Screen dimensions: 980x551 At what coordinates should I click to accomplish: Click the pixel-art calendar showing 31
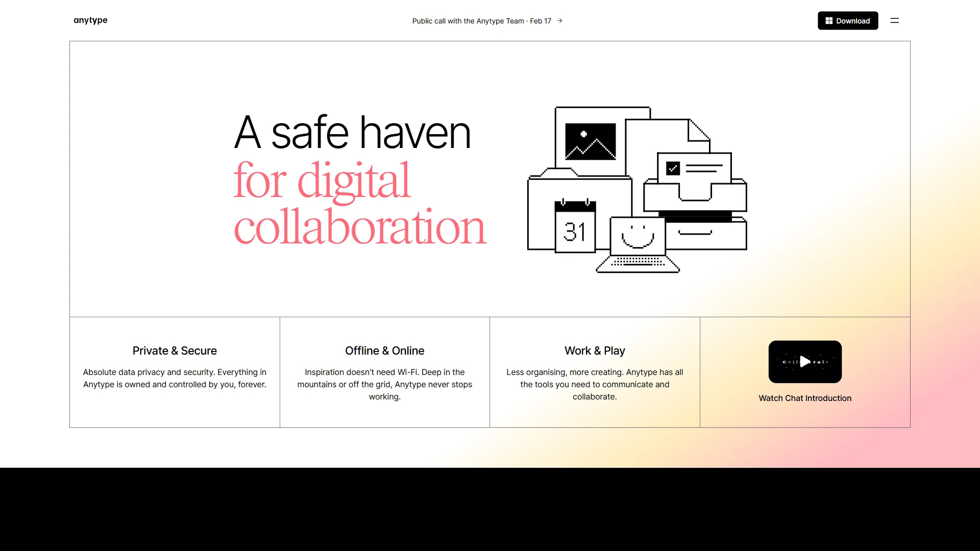(575, 226)
